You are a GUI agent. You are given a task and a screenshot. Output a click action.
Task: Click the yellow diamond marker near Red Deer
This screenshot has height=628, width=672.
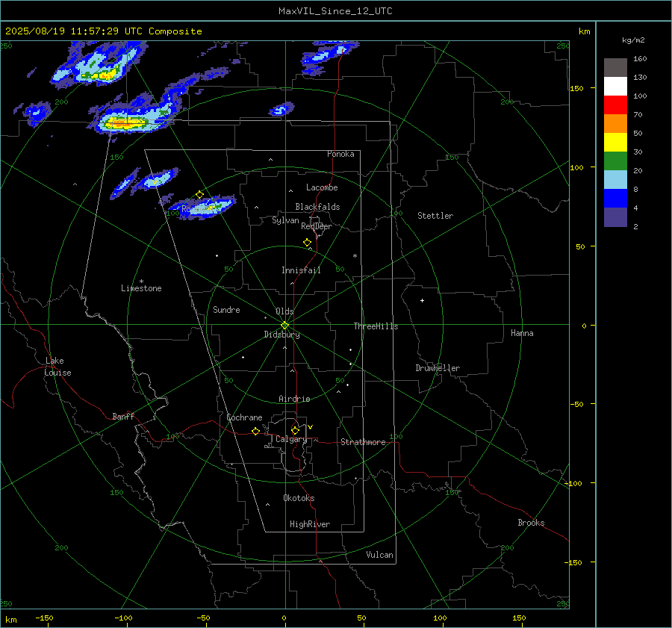308,243
